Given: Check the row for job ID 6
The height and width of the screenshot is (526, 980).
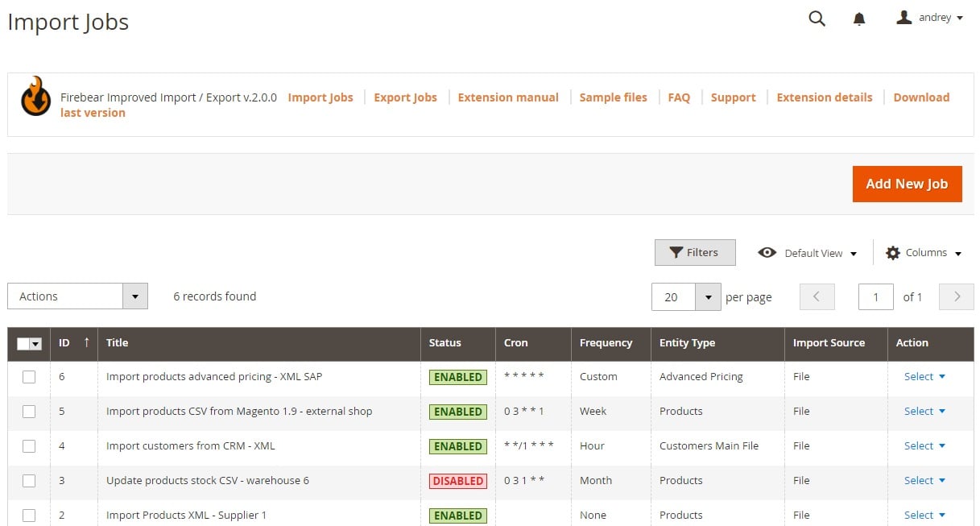Looking at the screenshot, I should 29,376.
